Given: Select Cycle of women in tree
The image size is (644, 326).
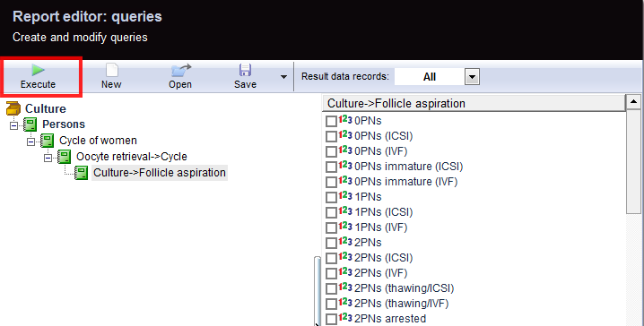Looking at the screenshot, I should coord(98,141).
